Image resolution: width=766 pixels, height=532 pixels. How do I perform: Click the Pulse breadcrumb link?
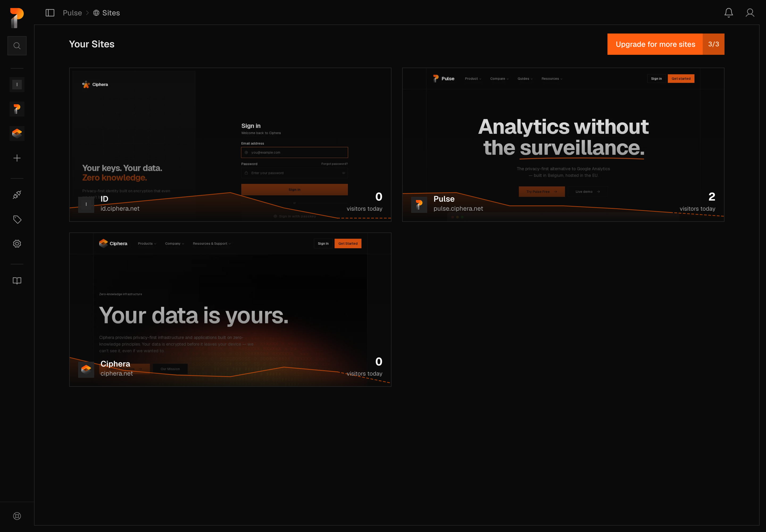(72, 13)
